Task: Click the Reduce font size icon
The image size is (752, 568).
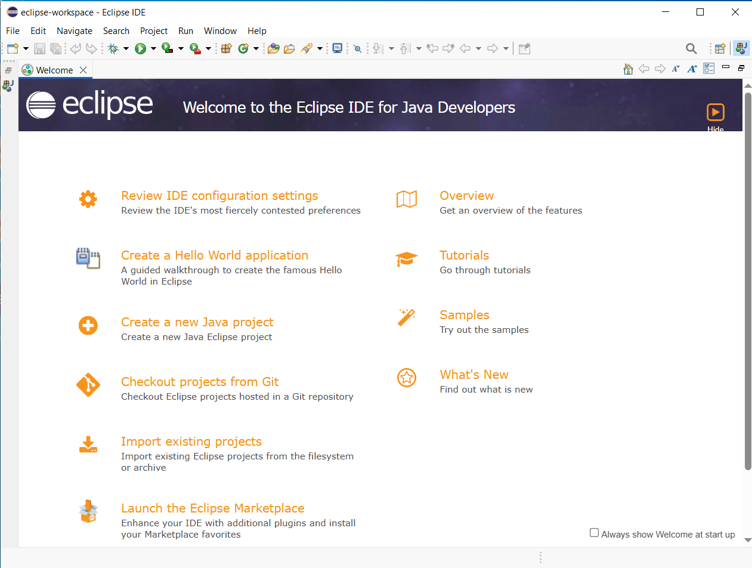Action: click(675, 69)
